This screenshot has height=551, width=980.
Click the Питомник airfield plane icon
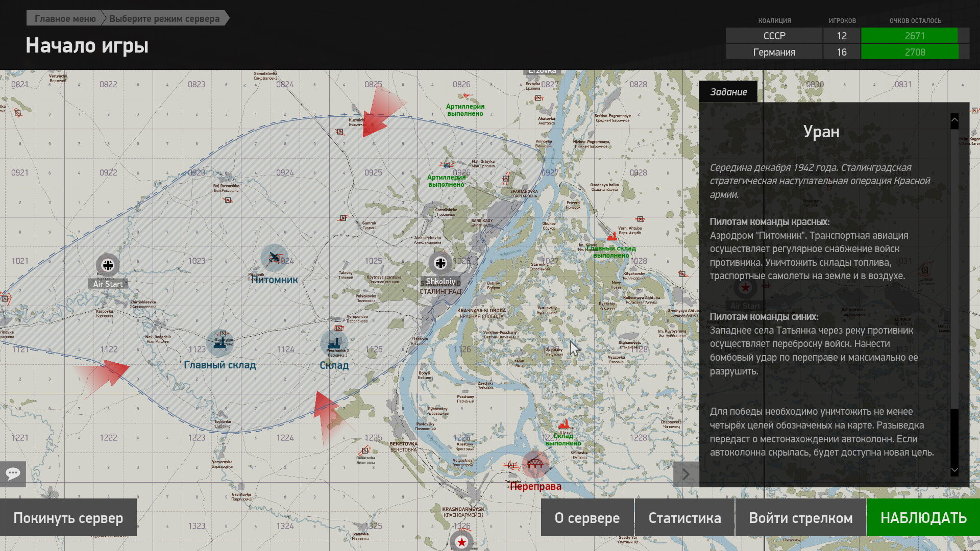(274, 257)
